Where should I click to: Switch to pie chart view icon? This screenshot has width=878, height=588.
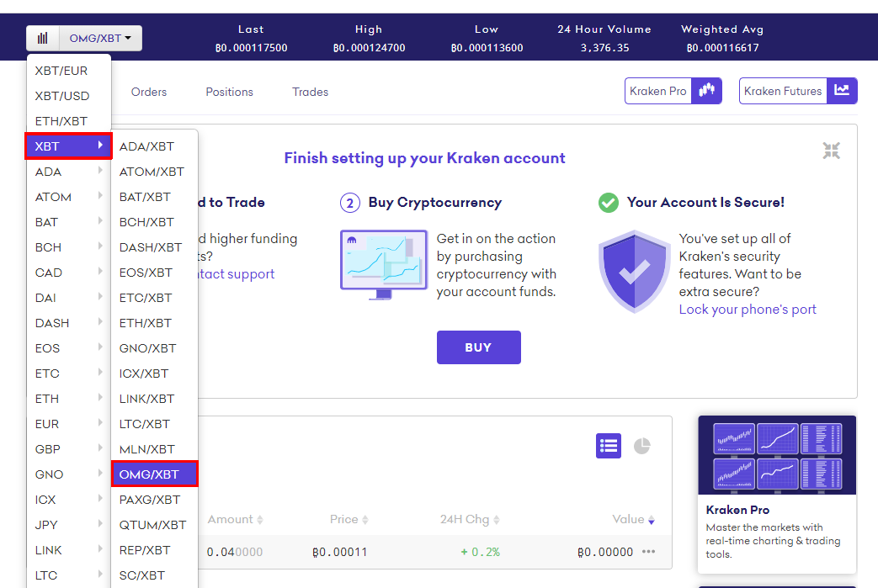641,446
